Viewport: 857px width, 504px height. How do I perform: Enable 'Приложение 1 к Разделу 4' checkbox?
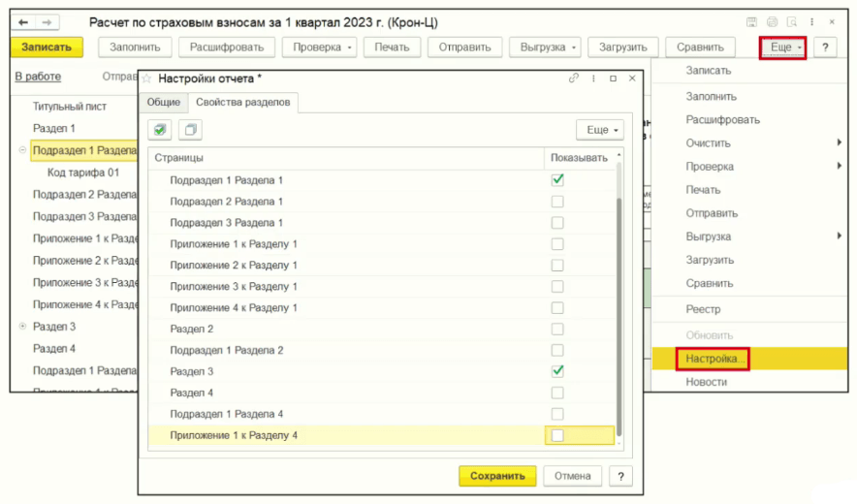(x=557, y=436)
